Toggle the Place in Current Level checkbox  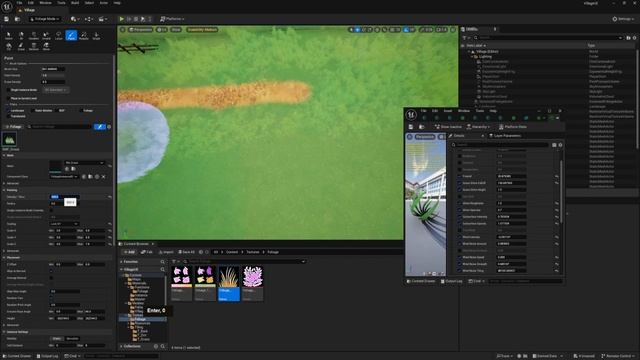point(8,98)
